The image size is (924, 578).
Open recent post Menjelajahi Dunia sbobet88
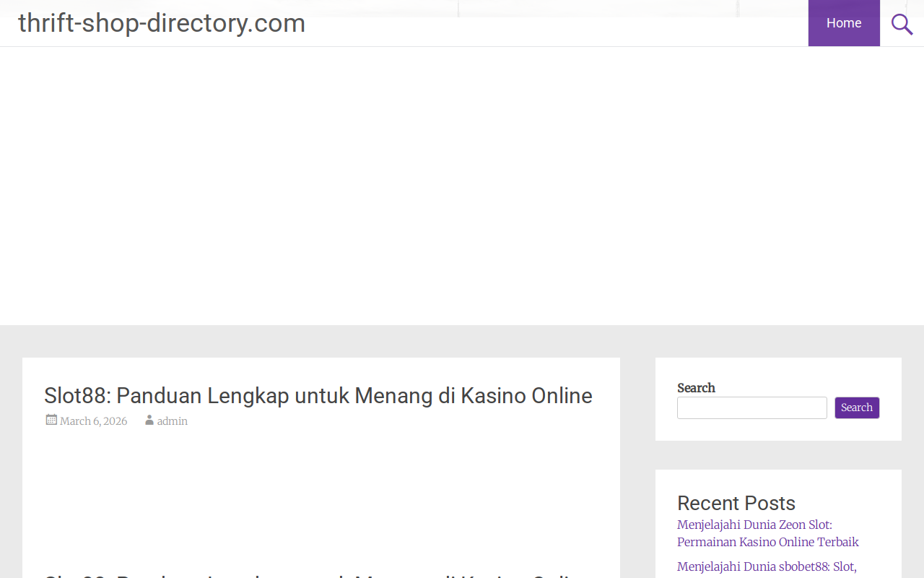[x=767, y=567]
